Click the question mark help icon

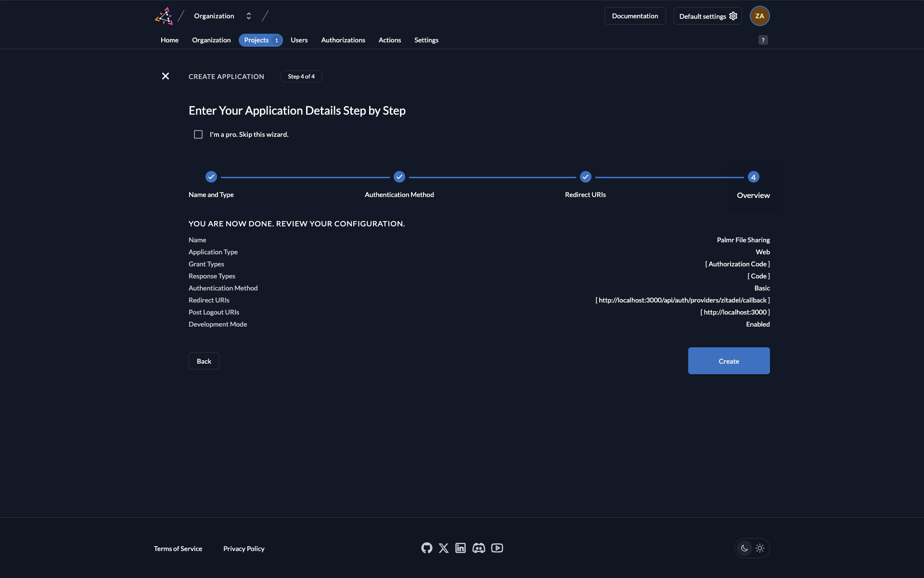[x=763, y=40]
